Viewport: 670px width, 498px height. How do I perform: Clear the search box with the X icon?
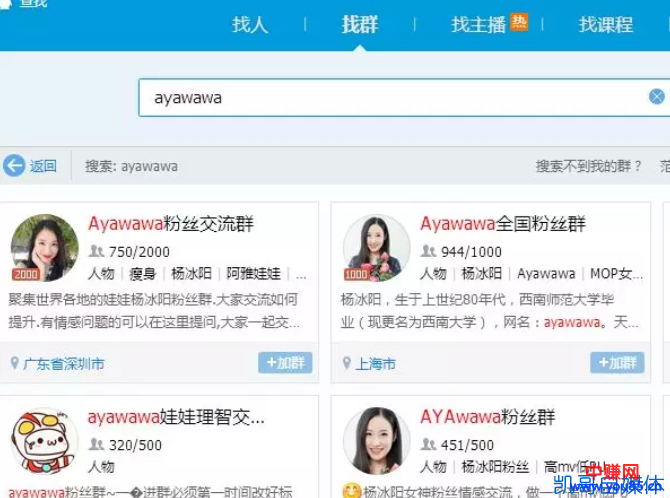point(657,97)
